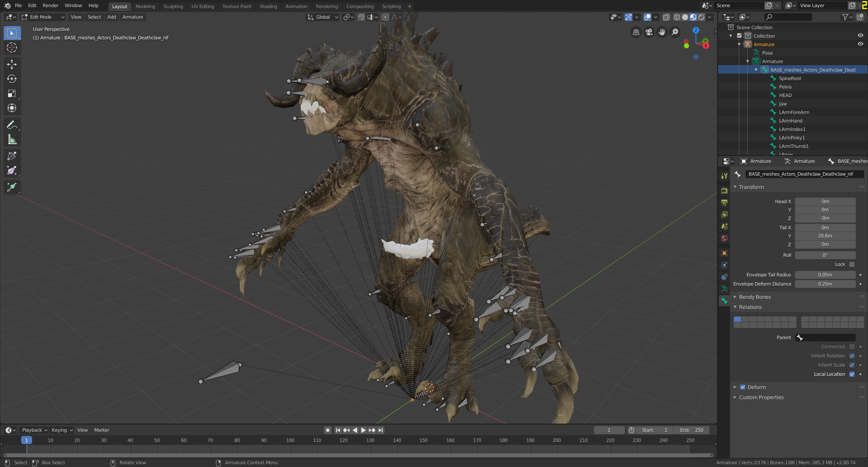Click the Tail Y value 20.6m
This screenshot has width=868, height=467.
pos(825,236)
